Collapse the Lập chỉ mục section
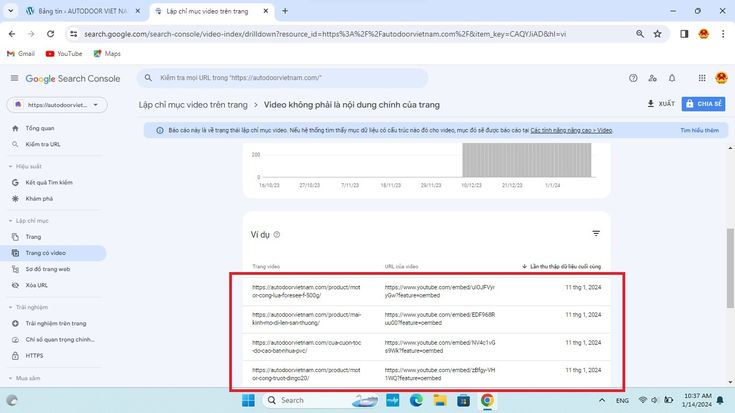Screen dimensions: 735x413 click(x=29, y=221)
